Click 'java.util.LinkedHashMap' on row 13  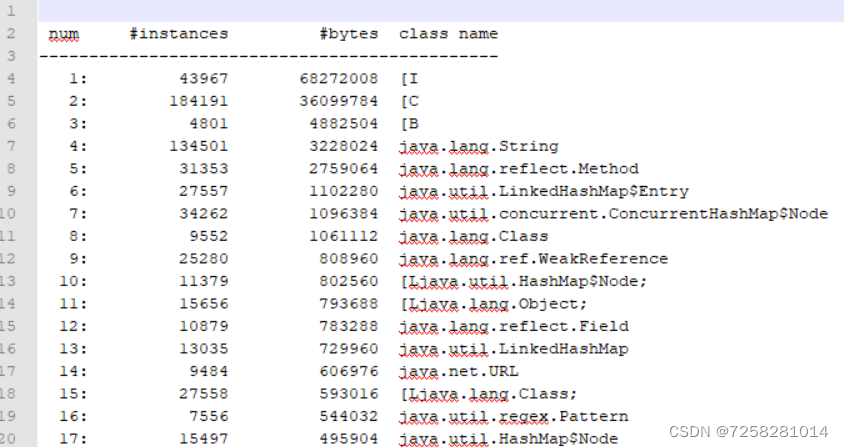point(514,349)
